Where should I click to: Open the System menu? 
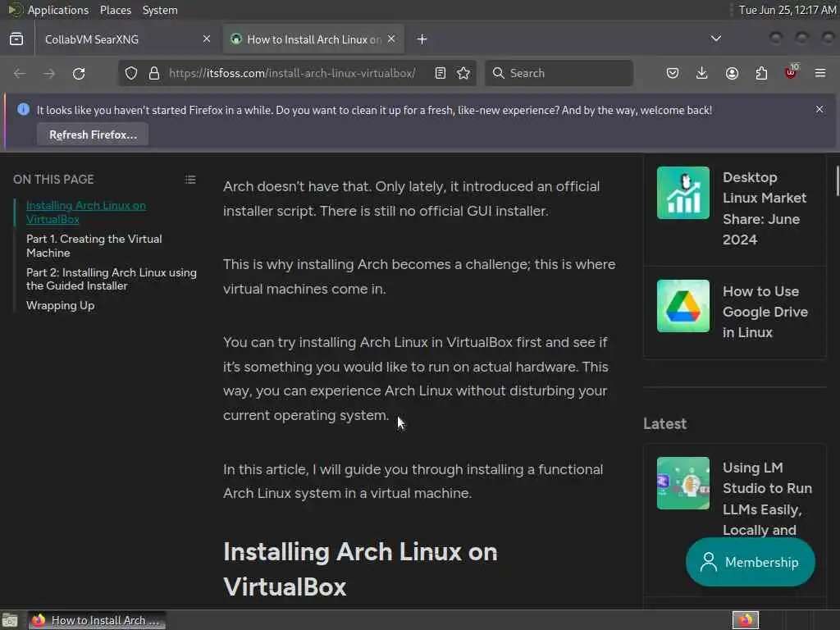pyautogui.click(x=160, y=10)
